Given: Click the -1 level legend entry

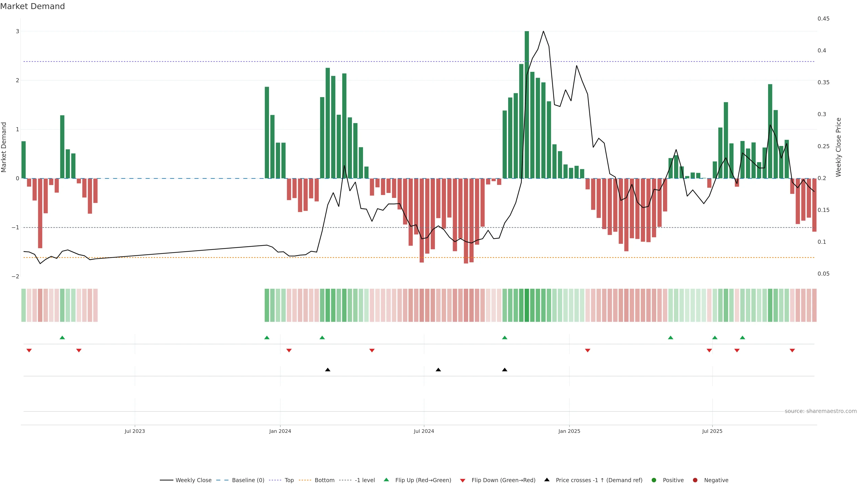Looking at the screenshot, I should (365, 480).
